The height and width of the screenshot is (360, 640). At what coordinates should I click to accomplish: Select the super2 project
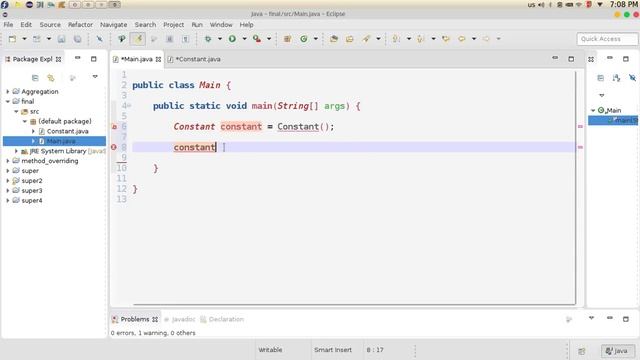click(32, 180)
